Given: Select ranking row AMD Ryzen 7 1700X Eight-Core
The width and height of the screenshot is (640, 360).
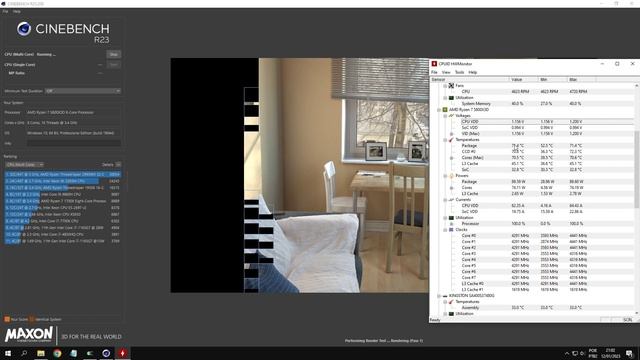Looking at the screenshot, I should [63, 201].
